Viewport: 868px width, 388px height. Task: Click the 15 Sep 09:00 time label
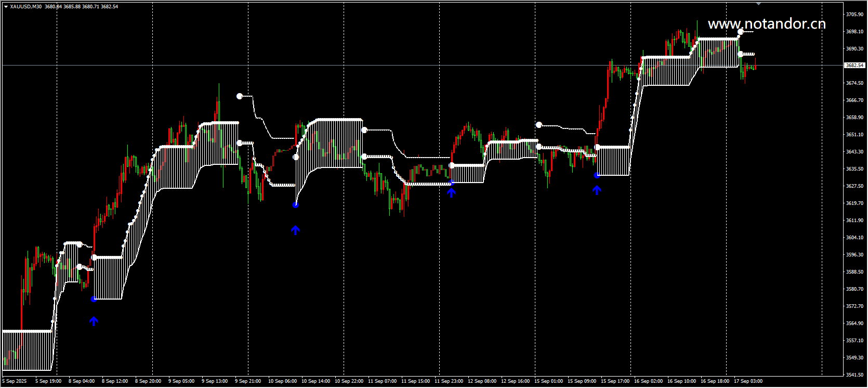coord(582,381)
